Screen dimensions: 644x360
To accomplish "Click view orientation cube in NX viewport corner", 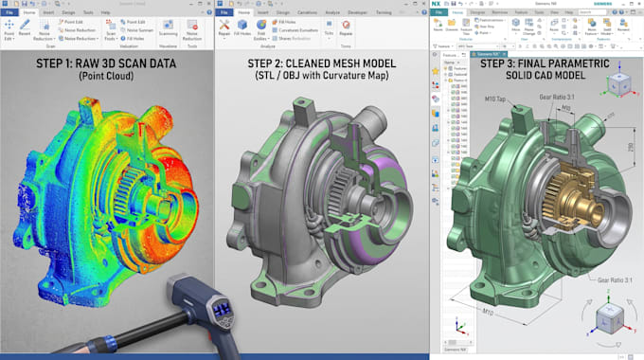I will click(618, 84).
